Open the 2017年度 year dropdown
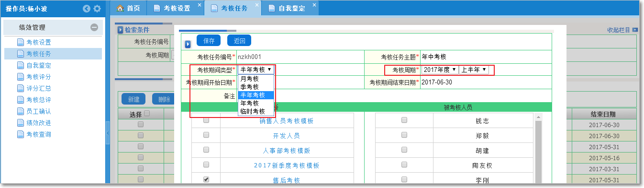Image resolution: width=644 pixels, height=188 pixels. (440, 70)
